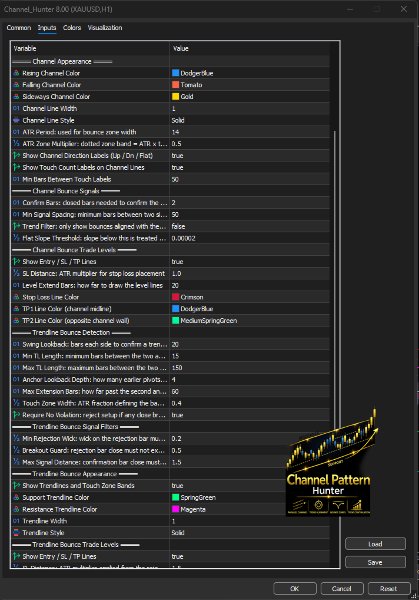
Task: Click the fraction icon beside Flat Slope Threshold
Action: point(16,238)
